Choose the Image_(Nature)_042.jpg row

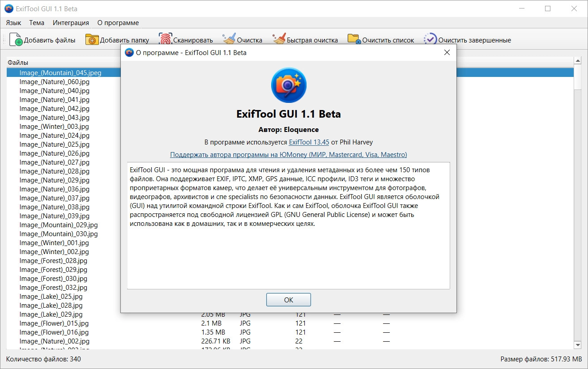[55, 109]
